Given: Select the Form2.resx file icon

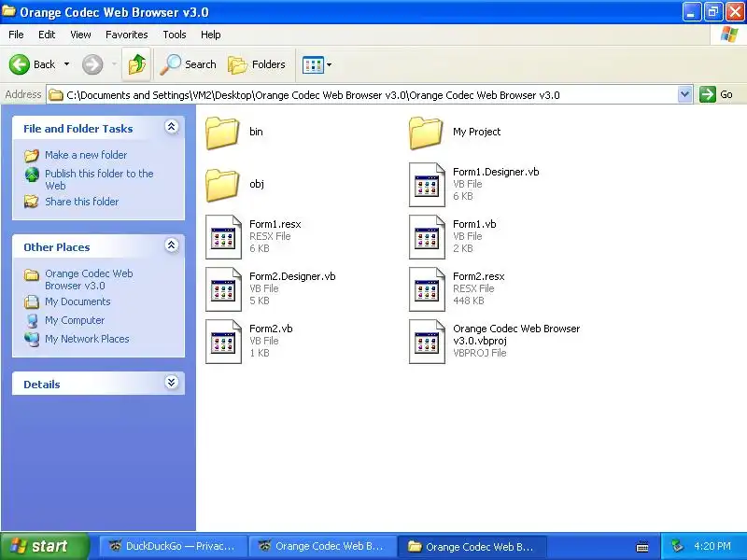Looking at the screenshot, I should click(427, 289).
